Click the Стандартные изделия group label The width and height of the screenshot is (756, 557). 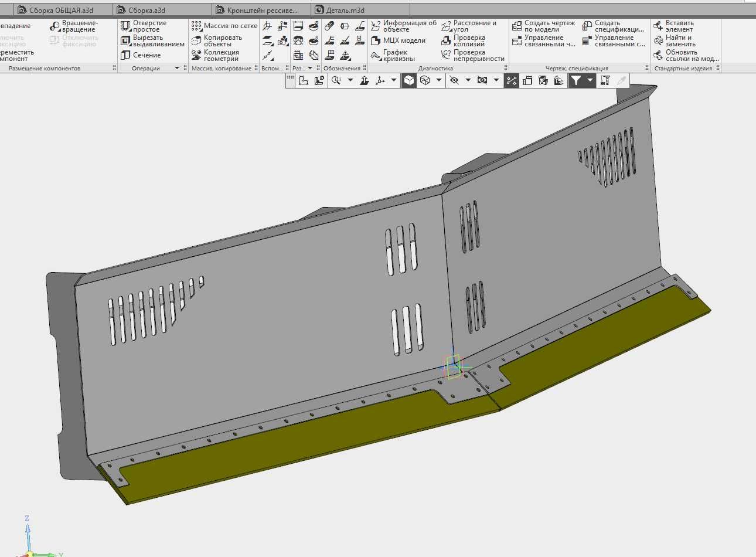pos(683,69)
